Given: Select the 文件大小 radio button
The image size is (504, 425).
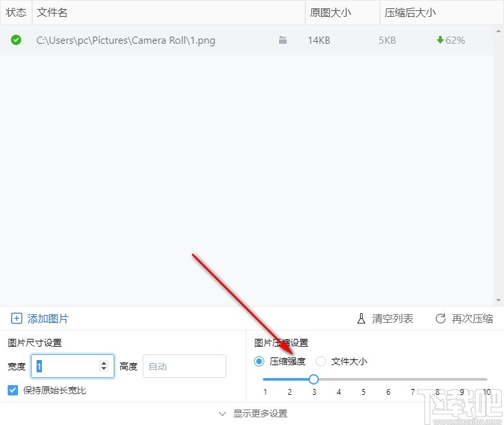Looking at the screenshot, I should 320,361.
